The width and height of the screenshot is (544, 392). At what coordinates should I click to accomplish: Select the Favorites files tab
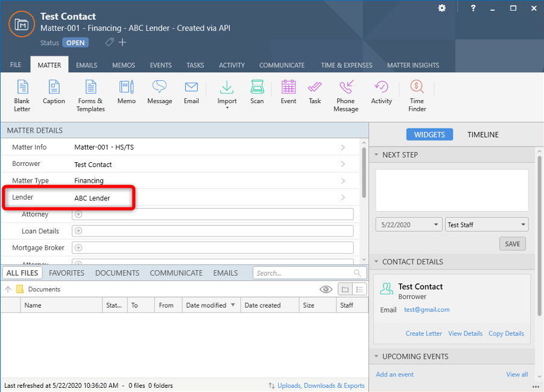coord(66,273)
